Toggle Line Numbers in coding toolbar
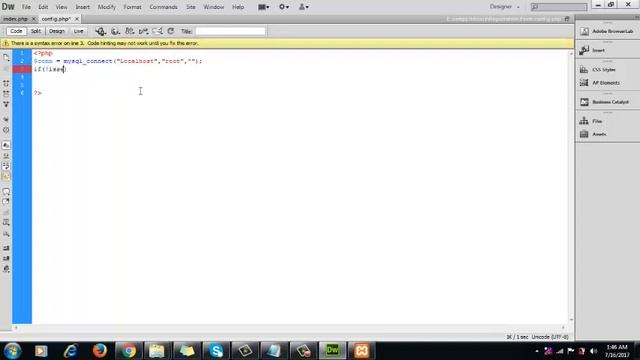This screenshot has height=360, width=640. click(x=6, y=145)
